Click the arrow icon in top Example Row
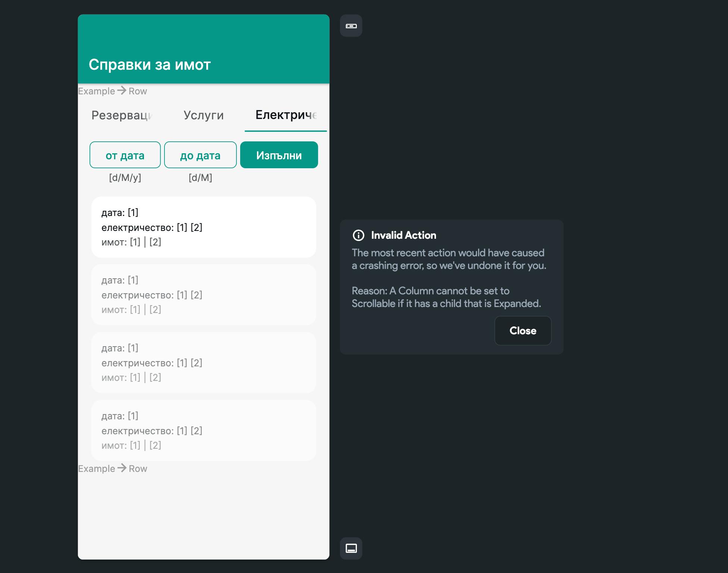Viewport: 728px width, 573px height. (x=122, y=91)
